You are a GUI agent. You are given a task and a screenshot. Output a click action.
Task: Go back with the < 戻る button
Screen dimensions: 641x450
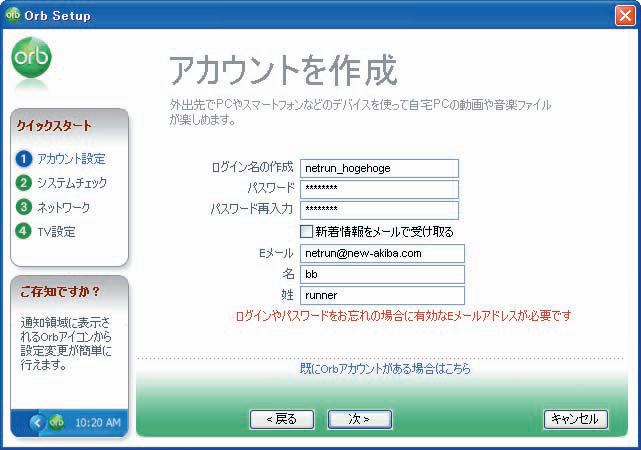pyautogui.click(x=282, y=419)
